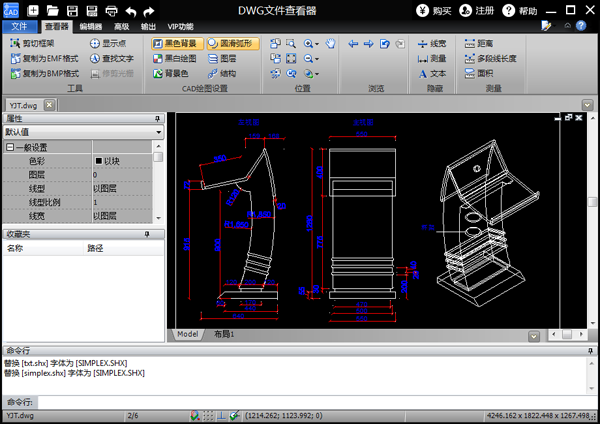Toggle 黑白绘图 black-and-white drawing mode
This screenshot has width=600, height=424.
(177, 59)
